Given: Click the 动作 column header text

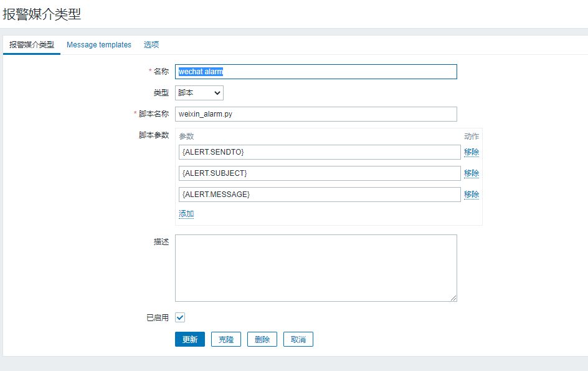Looking at the screenshot, I should click(472, 137).
